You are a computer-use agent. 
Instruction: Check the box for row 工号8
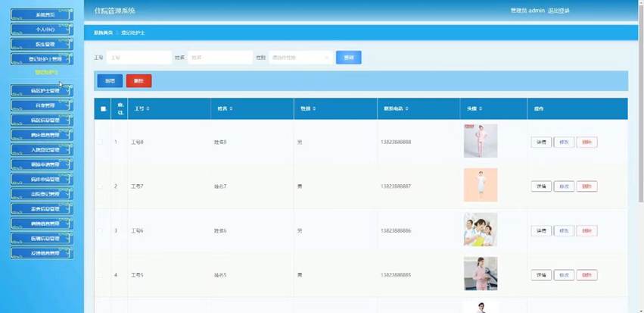point(99,142)
